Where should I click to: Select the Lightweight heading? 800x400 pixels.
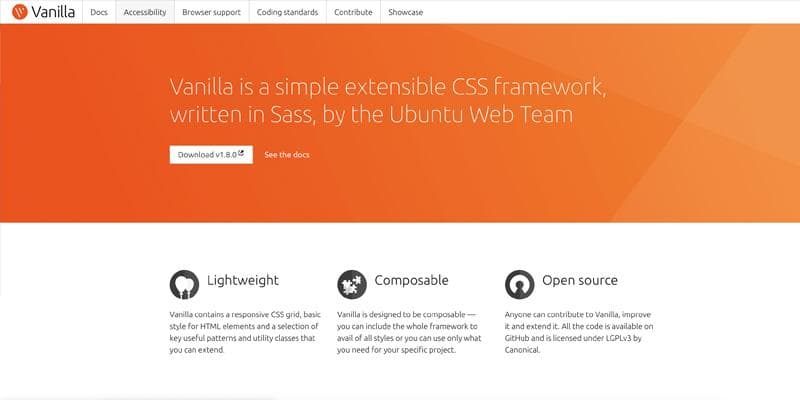tap(243, 280)
